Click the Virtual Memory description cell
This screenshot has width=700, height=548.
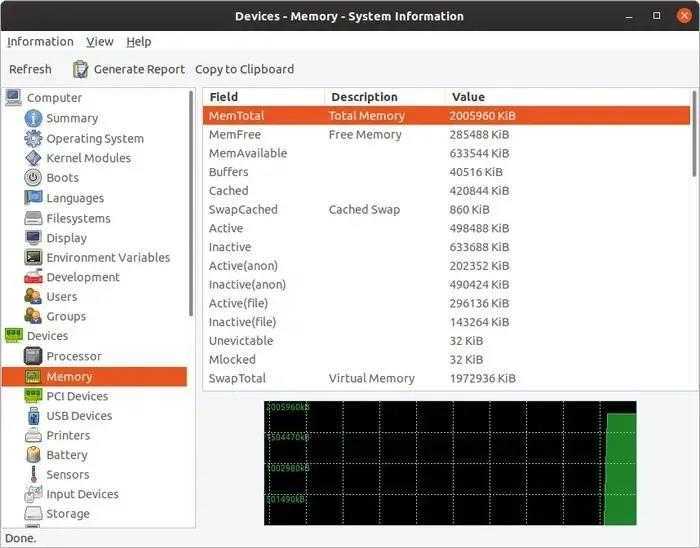pyautogui.click(x=371, y=378)
